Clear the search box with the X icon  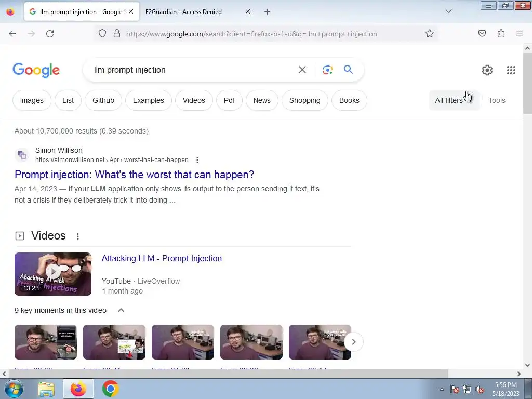[x=302, y=70]
